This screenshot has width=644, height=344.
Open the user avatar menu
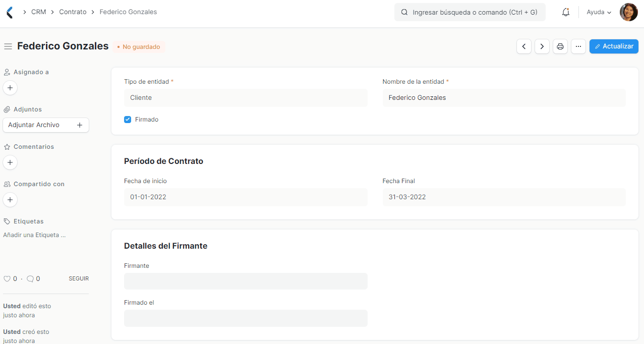(x=628, y=12)
